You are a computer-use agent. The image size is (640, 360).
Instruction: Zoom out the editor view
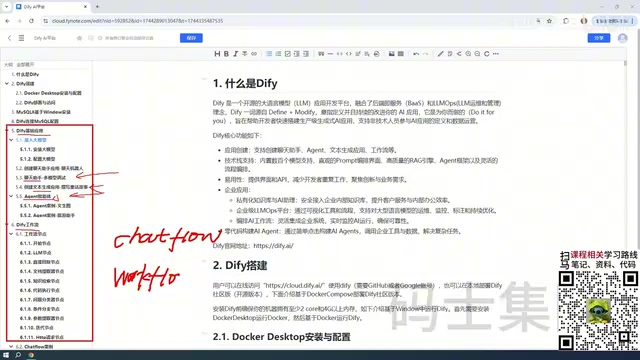pos(477,54)
